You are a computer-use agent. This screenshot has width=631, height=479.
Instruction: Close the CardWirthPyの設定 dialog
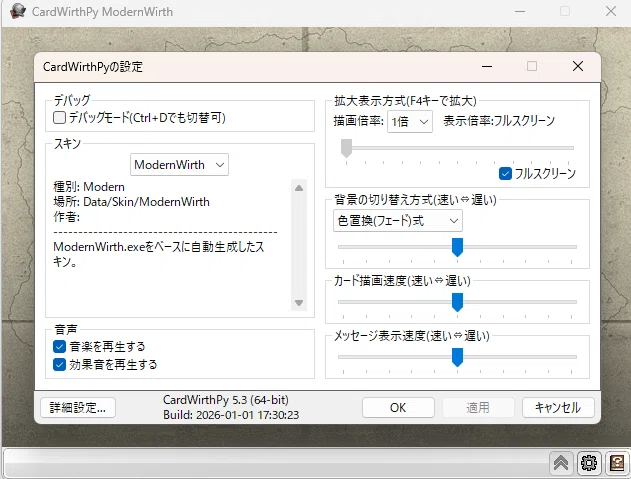pos(578,66)
